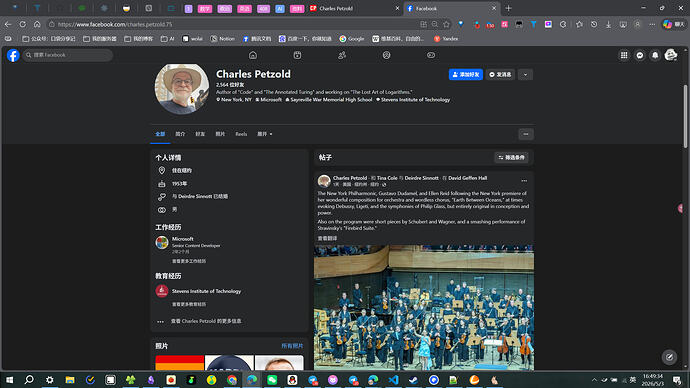Click the Message button on profile
The height and width of the screenshot is (388, 690).
500,75
